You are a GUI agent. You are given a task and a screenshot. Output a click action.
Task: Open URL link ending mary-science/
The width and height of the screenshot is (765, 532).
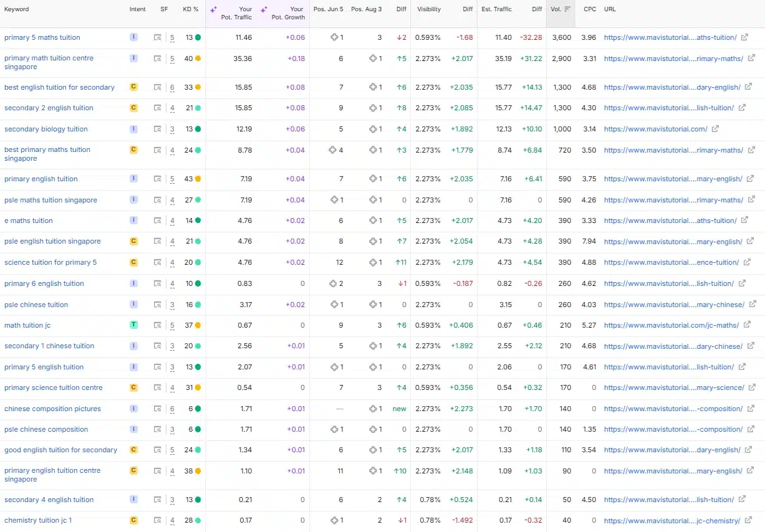674,387
